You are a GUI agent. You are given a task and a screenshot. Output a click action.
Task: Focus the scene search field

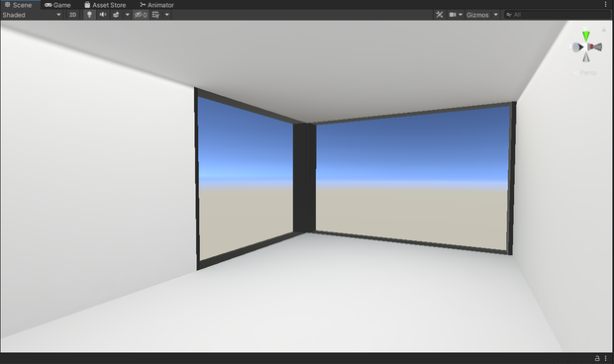coord(557,15)
